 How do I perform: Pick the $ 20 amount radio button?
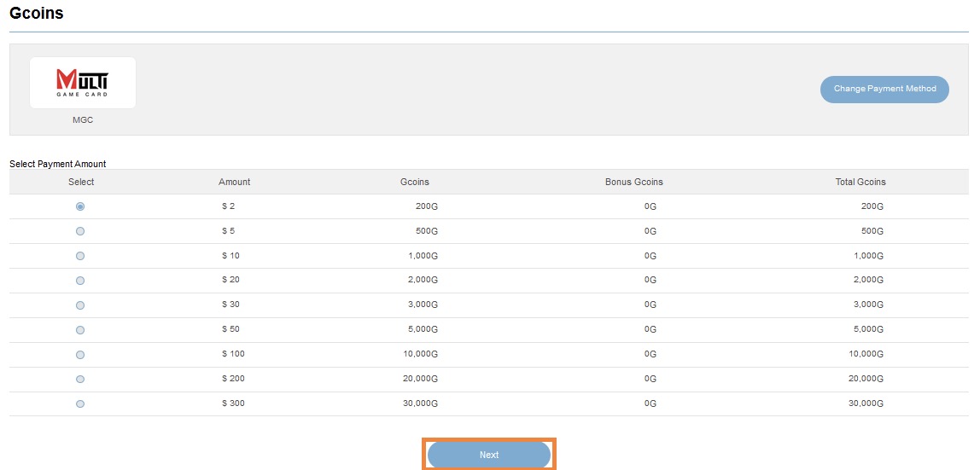click(80, 281)
